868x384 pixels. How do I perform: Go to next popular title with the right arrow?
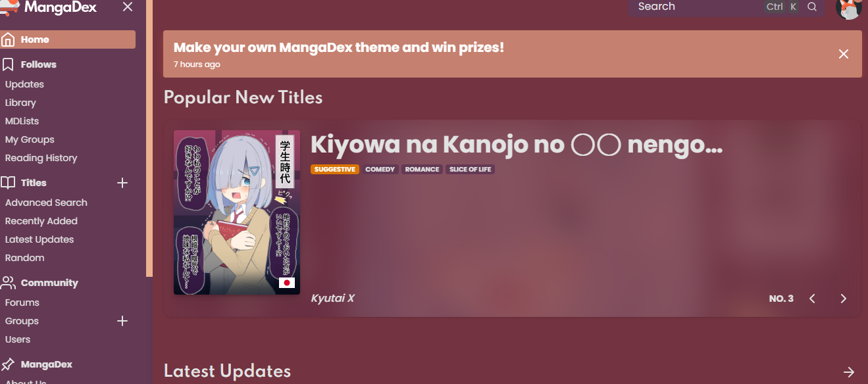pos(844,299)
